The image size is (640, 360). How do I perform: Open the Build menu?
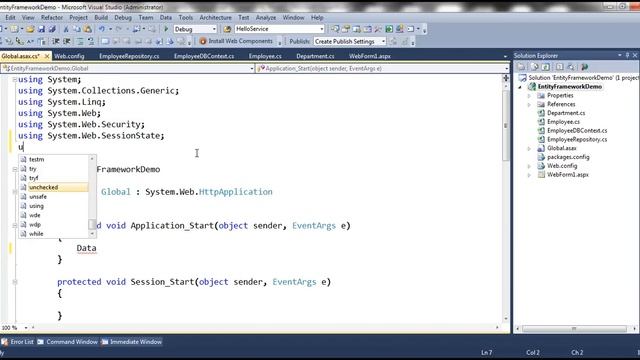pos(101,18)
